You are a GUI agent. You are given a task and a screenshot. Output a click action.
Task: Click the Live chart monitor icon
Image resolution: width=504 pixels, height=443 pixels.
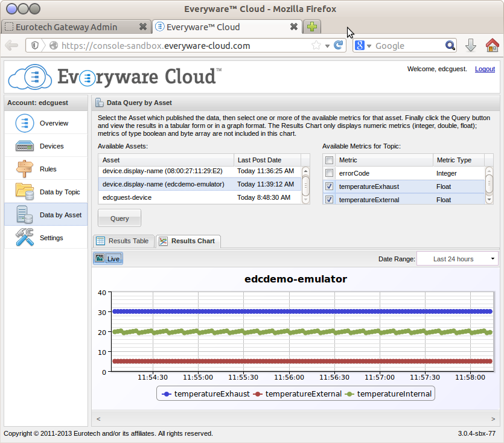pos(100,258)
